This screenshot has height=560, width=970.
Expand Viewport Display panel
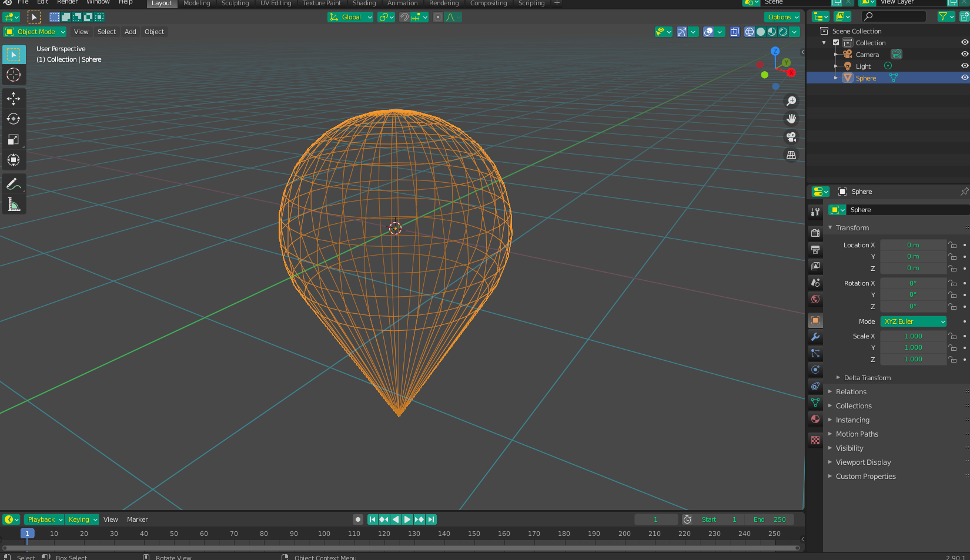point(863,462)
